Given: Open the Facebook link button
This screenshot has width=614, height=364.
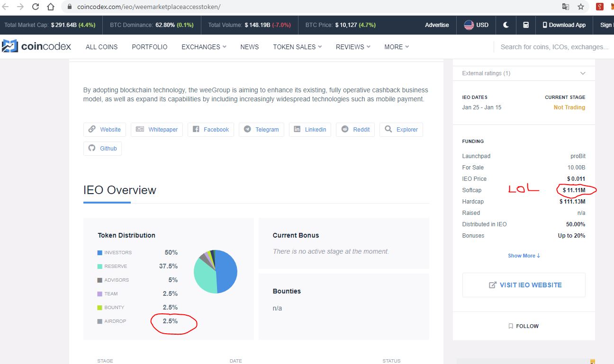Looking at the screenshot, I should pos(211,130).
